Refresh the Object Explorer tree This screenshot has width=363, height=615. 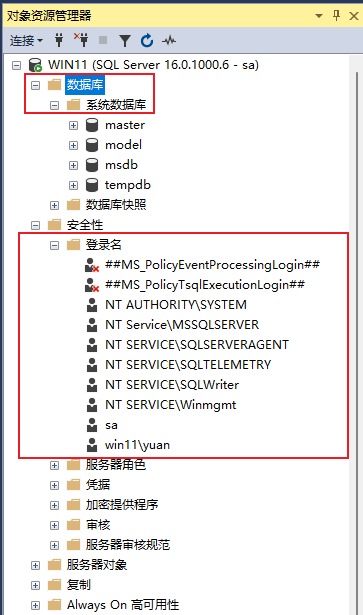click(147, 40)
